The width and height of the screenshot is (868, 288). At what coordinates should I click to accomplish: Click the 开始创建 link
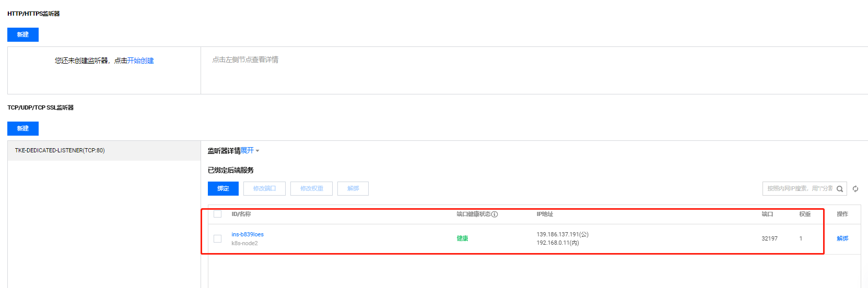[x=140, y=61]
